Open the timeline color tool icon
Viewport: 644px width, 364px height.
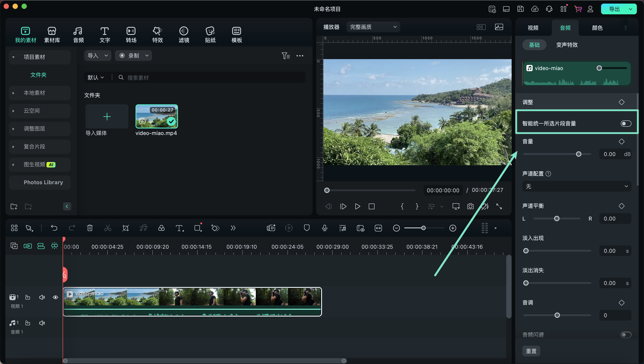click(161, 228)
